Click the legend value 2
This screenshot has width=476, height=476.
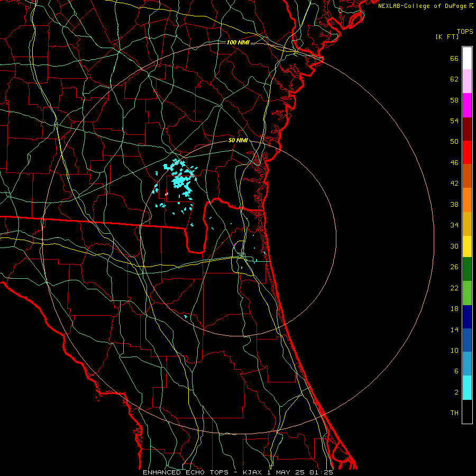tap(456, 392)
